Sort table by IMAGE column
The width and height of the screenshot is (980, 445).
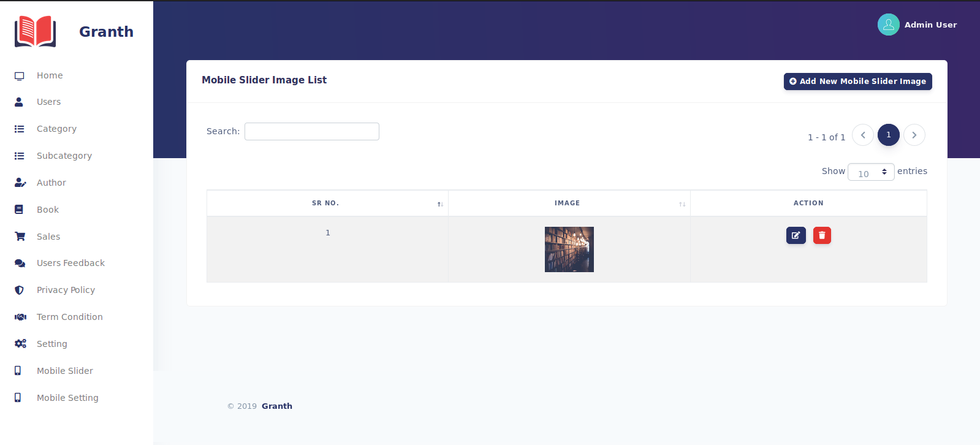[568, 203]
